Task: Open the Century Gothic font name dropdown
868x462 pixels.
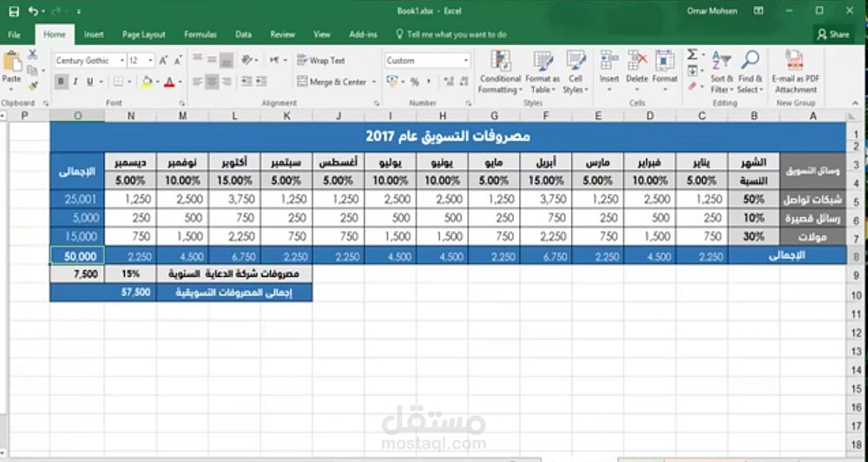Action: [x=122, y=61]
